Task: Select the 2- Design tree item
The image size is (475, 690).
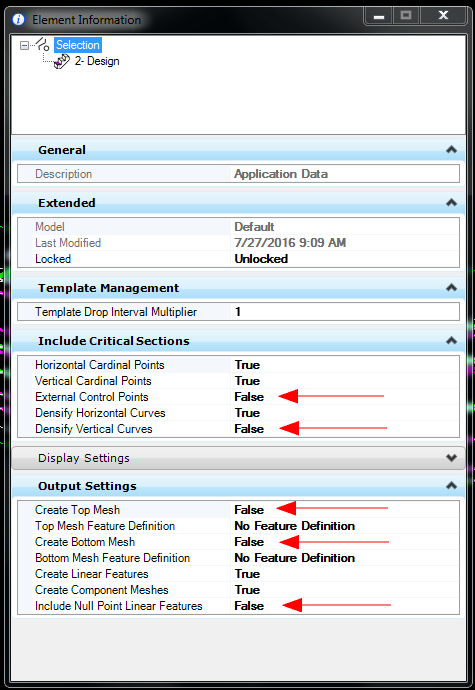Action: pos(97,61)
